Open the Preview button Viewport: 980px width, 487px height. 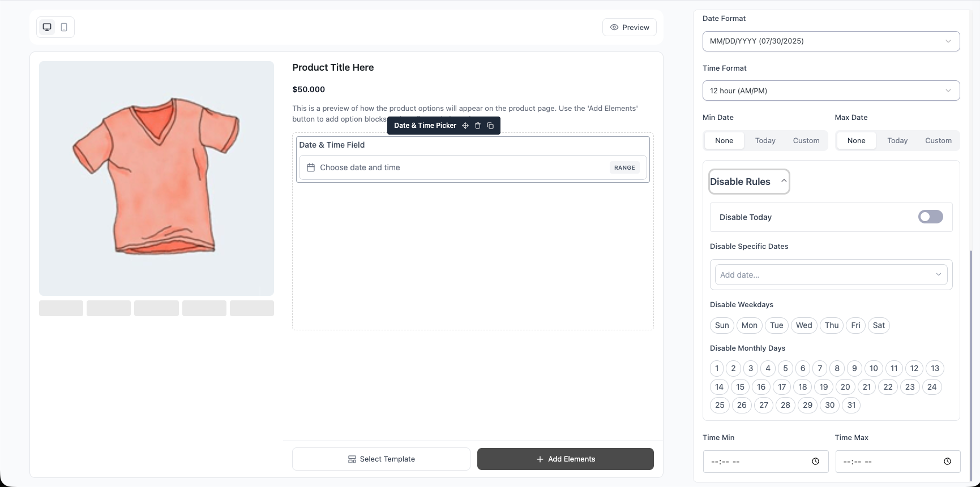click(630, 27)
